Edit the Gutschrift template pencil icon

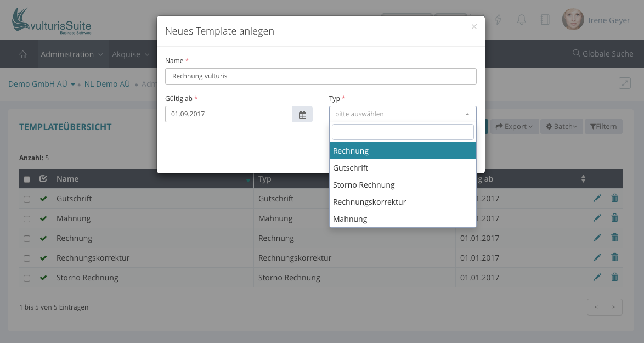pyautogui.click(x=597, y=199)
